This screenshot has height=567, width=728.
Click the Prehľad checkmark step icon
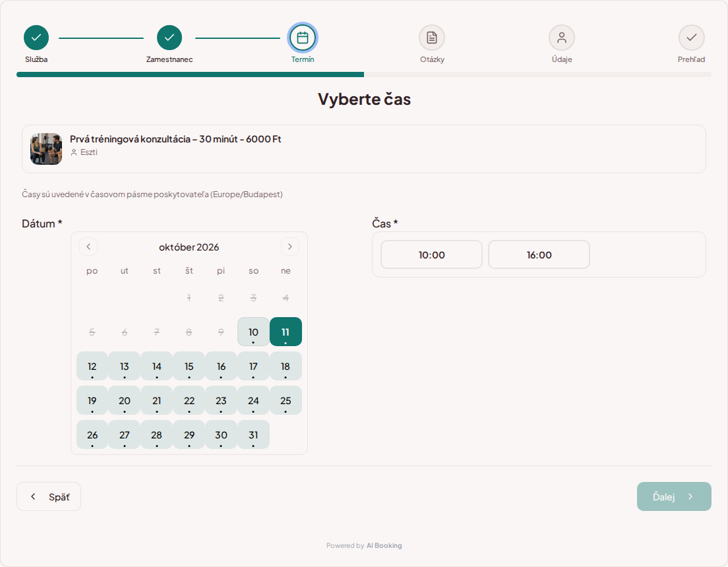click(x=692, y=38)
